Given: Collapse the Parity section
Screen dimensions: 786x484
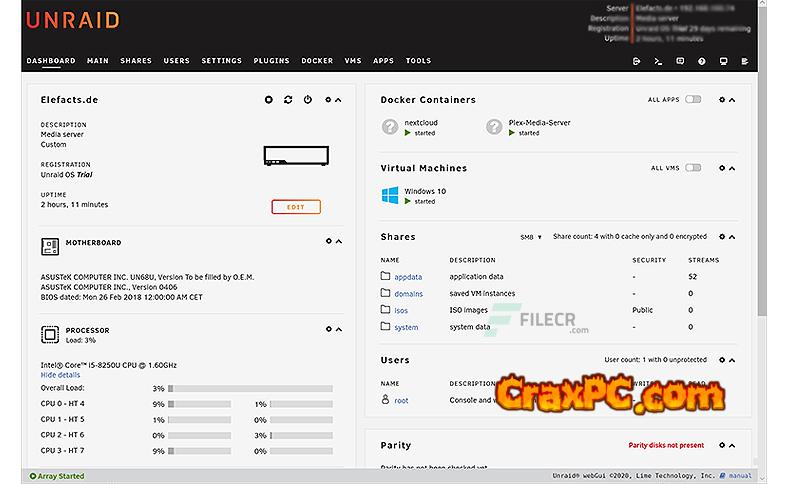Looking at the screenshot, I should click(732, 445).
